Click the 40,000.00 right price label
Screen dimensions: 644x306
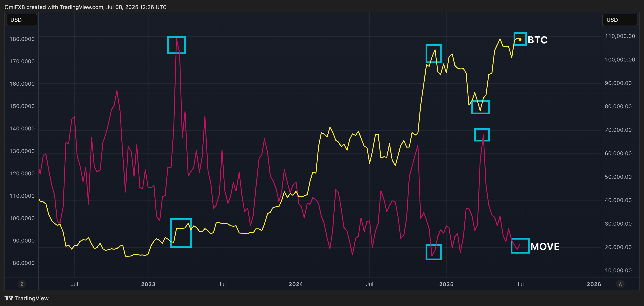618,200
